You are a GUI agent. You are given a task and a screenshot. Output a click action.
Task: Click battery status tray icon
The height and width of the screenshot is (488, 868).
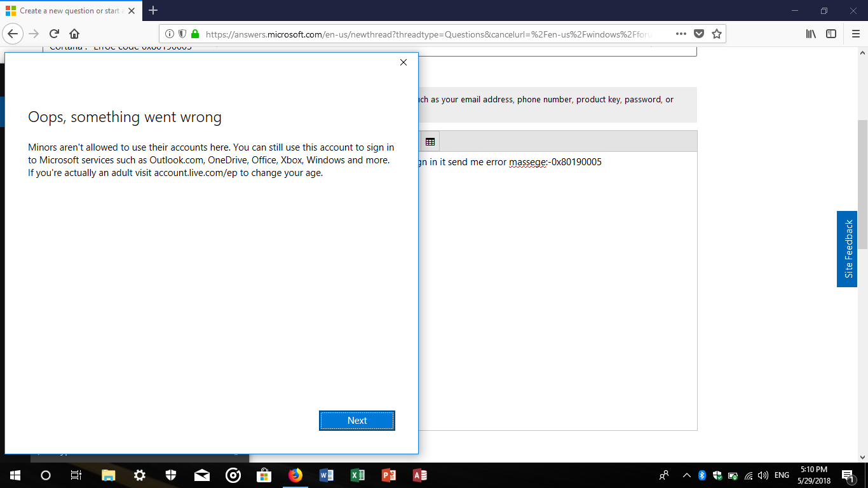pyautogui.click(x=733, y=475)
